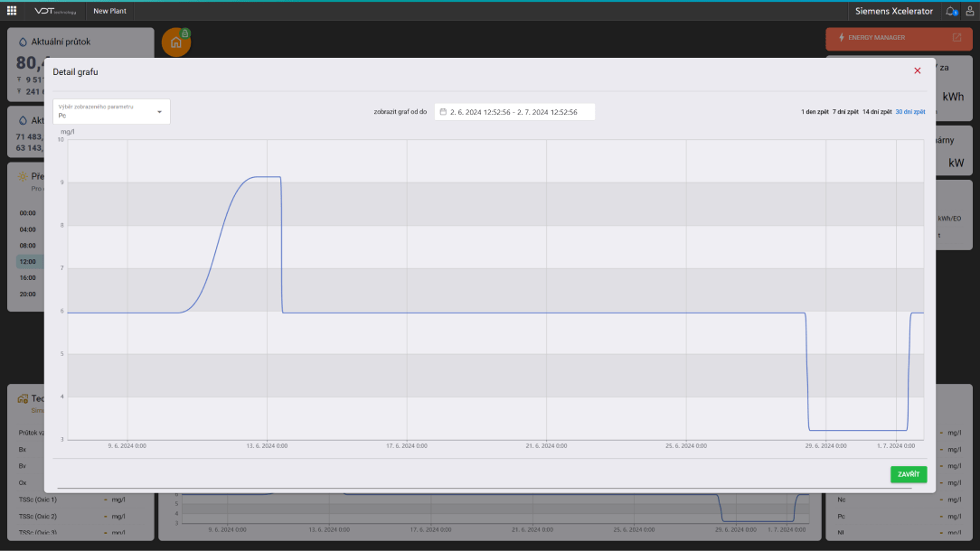Select the New Plant tab
This screenshot has height=551, width=980.
point(109,11)
